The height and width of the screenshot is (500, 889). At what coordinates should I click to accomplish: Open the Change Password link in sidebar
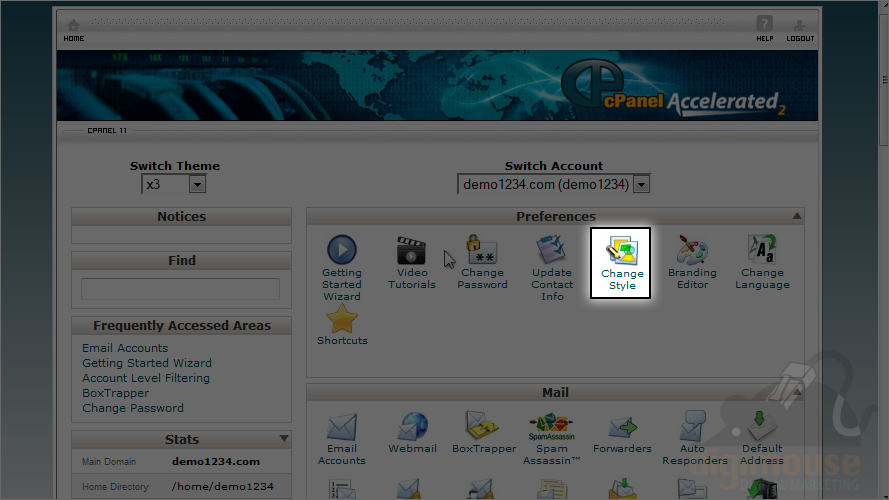coord(133,408)
